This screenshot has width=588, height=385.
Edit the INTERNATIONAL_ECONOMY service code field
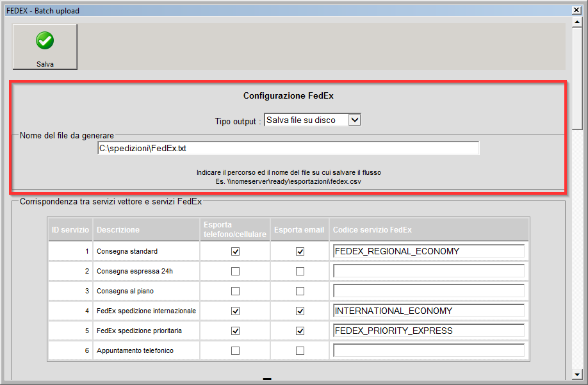pos(429,311)
